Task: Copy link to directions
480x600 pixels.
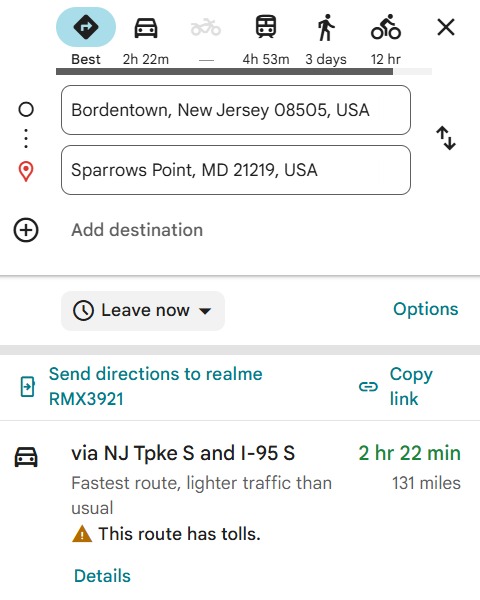Action: [x=396, y=386]
